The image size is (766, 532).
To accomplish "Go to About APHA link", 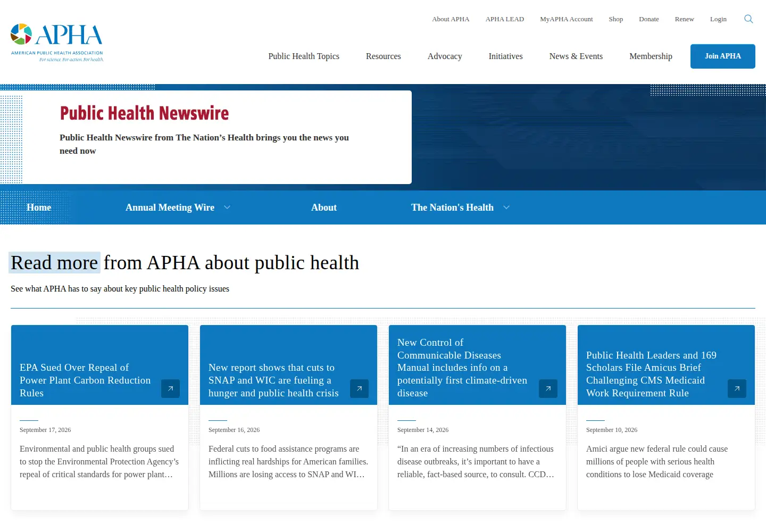I will point(451,19).
